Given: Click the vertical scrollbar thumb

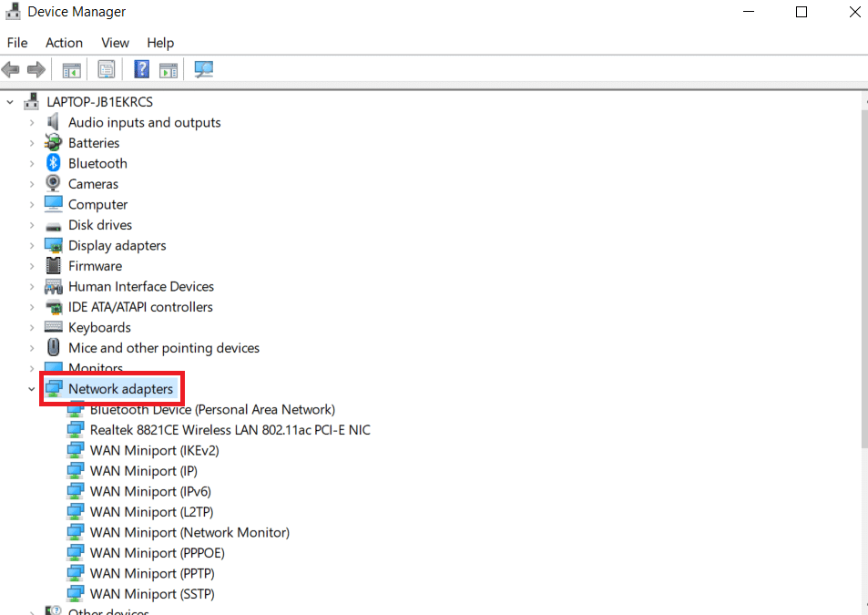Looking at the screenshot, I should [x=864, y=278].
